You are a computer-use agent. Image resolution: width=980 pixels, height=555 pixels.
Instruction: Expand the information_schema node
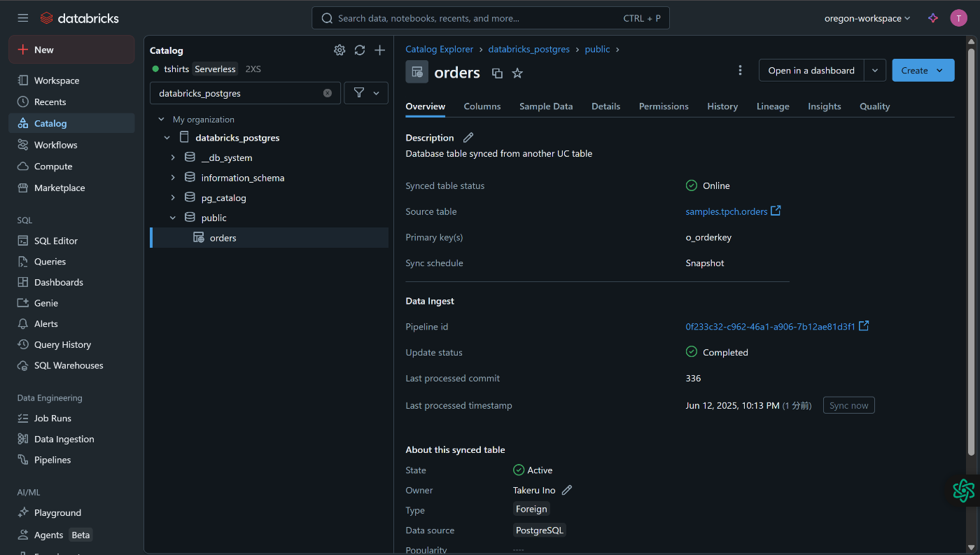(x=173, y=178)
